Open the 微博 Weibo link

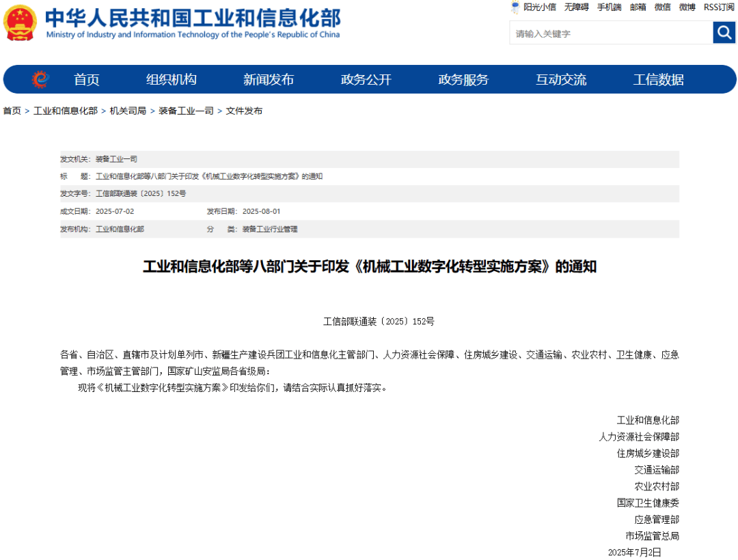[686, 8]
